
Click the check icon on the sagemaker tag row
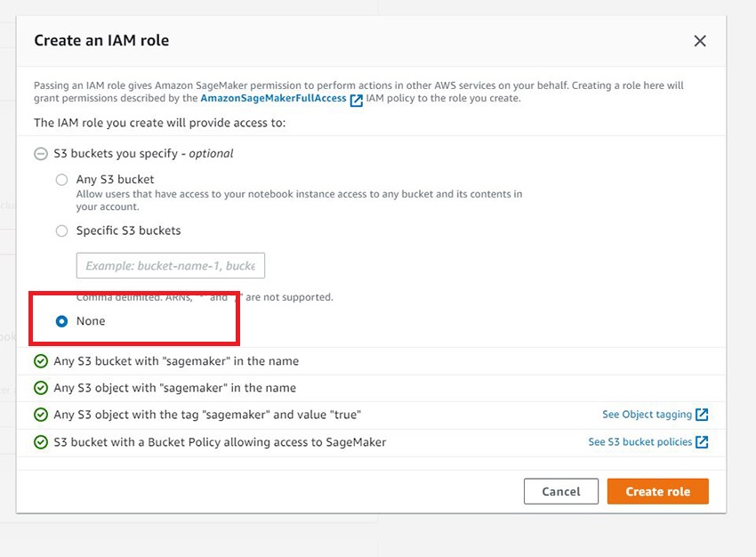coord(40,415)
